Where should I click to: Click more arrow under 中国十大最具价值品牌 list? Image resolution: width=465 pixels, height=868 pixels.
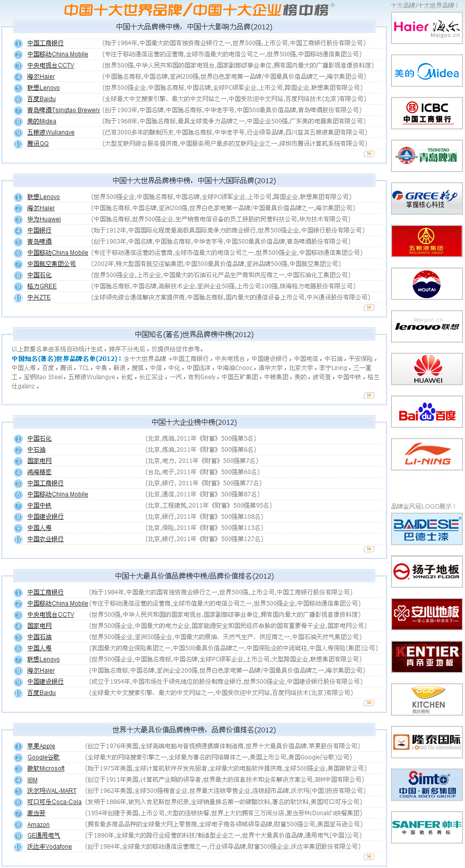[369, 703]
